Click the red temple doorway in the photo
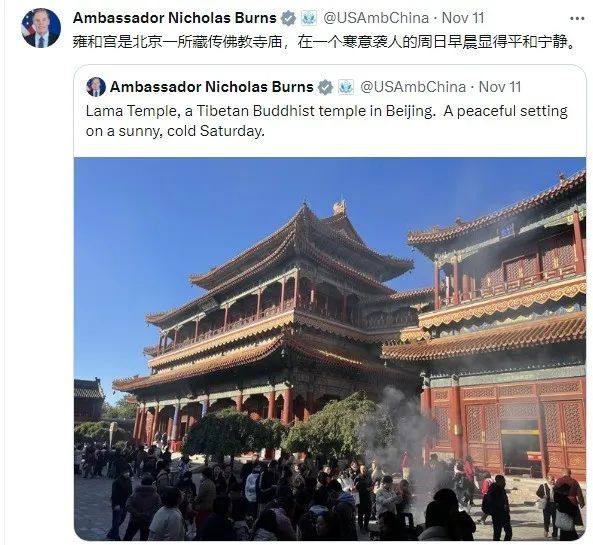This screenshot has width=593, height=545. click(x=520, y=448)
